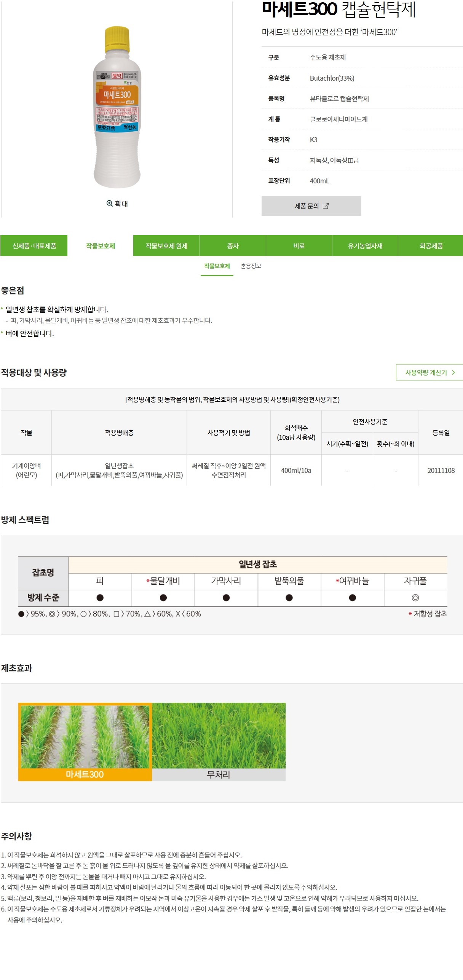Open the 사용약량 계산기 calculator
This screenshot has height=980, width=463.
coord(429,372)
